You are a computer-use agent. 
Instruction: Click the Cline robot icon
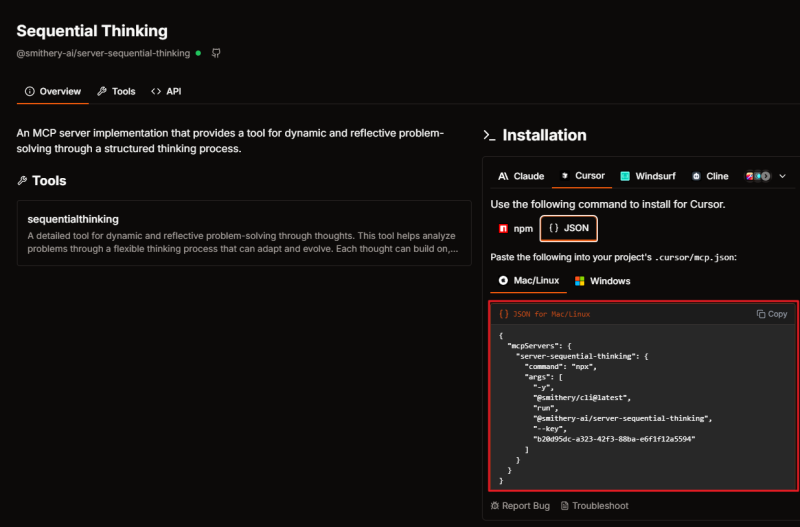coord(696,176)
